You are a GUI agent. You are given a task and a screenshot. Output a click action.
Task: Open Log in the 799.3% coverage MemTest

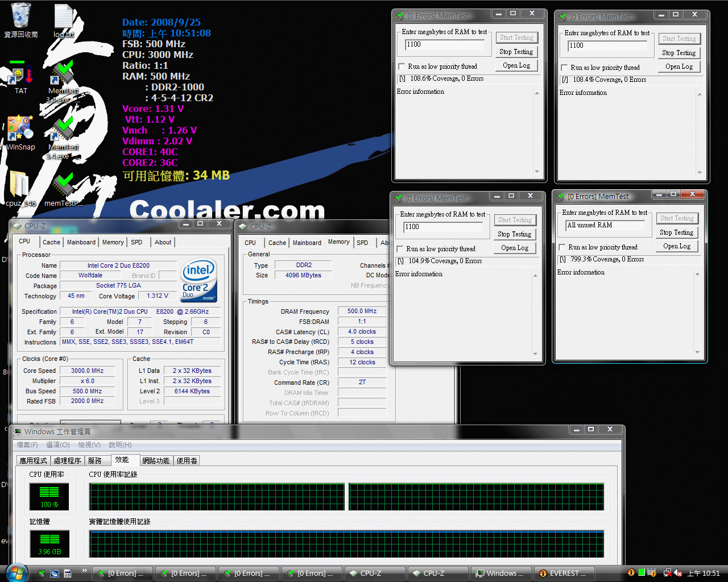pos(677,246)
